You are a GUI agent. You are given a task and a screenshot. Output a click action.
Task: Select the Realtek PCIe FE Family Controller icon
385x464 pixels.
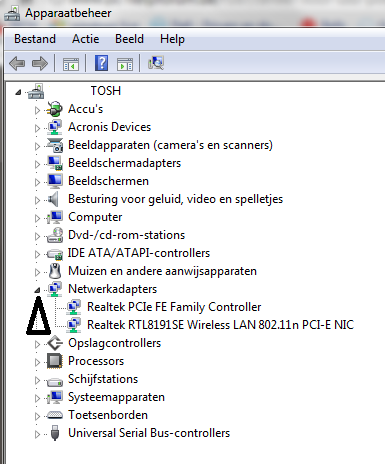(74, 307)
